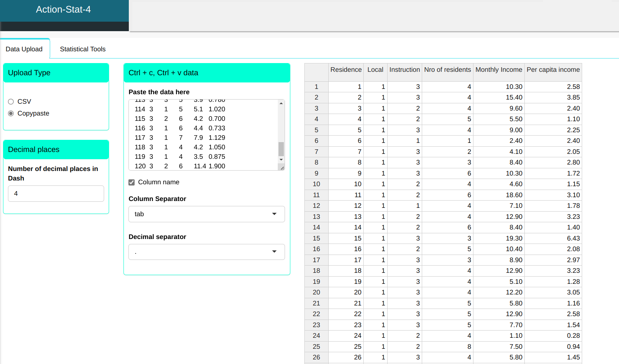The width and height of the screenshot is (619, 364).
Task: Switch to the Statistical Tools tab
Action: [x=82, y=49]
